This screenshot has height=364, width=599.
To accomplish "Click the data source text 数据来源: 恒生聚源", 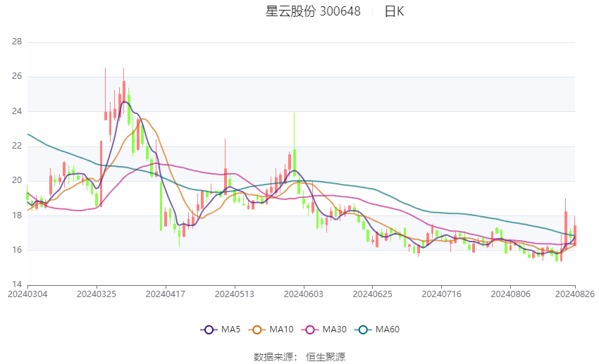I will [x=299, y=357].
